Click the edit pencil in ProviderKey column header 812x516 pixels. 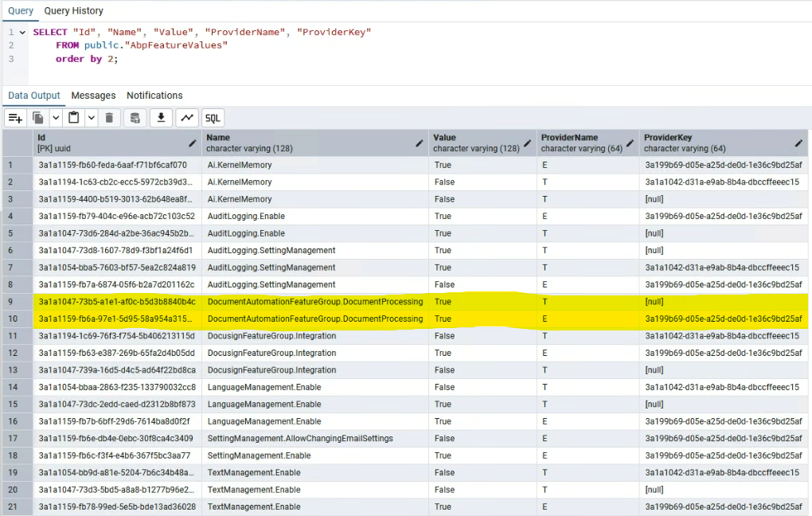799,143
